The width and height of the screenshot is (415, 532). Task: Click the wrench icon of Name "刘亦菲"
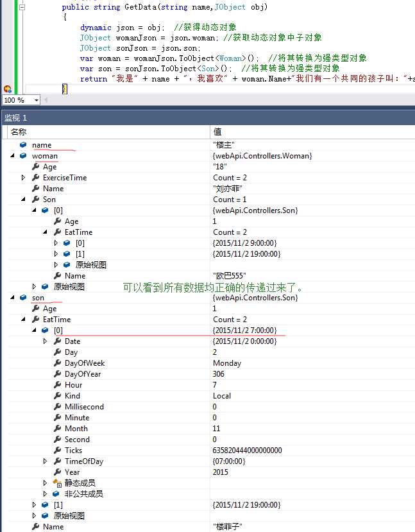click(36, 188)
